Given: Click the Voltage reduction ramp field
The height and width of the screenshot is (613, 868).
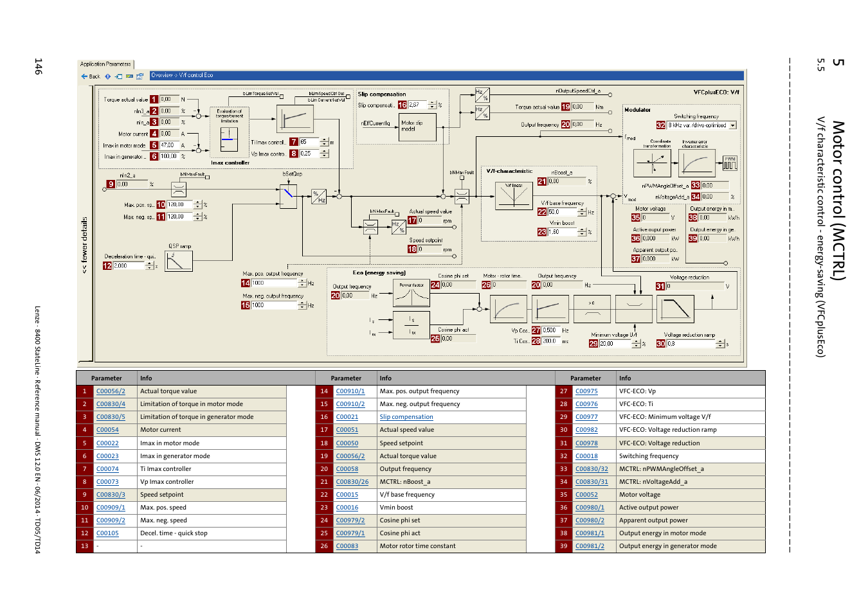Looking at the screenshot, I should click(x=691, y=344).
